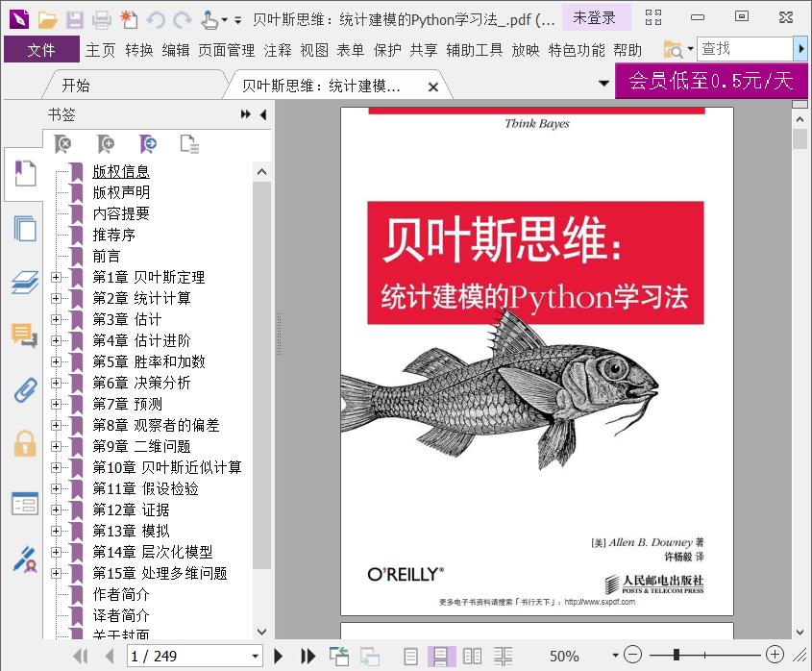The width and height of the screenshot is (812, 671).
Task: Create a new PDF with the starred page icon
Action: point(129,19)
